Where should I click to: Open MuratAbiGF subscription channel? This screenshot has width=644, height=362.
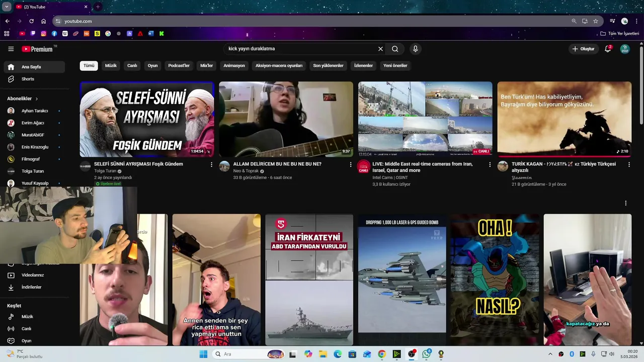(x=34, y=135)
